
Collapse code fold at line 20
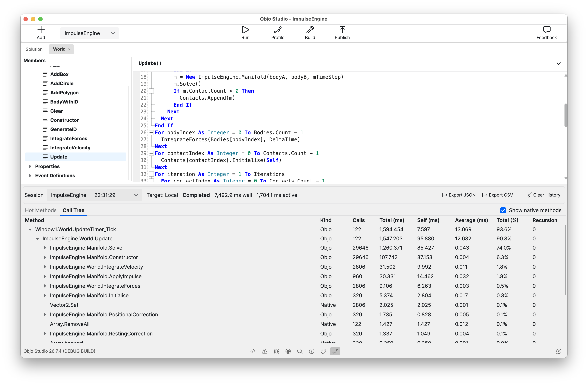point(151,91)
